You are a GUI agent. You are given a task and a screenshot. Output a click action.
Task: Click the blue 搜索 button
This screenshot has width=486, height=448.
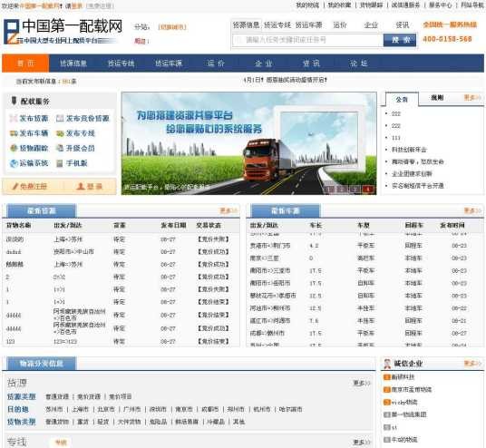(x=400, y=40)
